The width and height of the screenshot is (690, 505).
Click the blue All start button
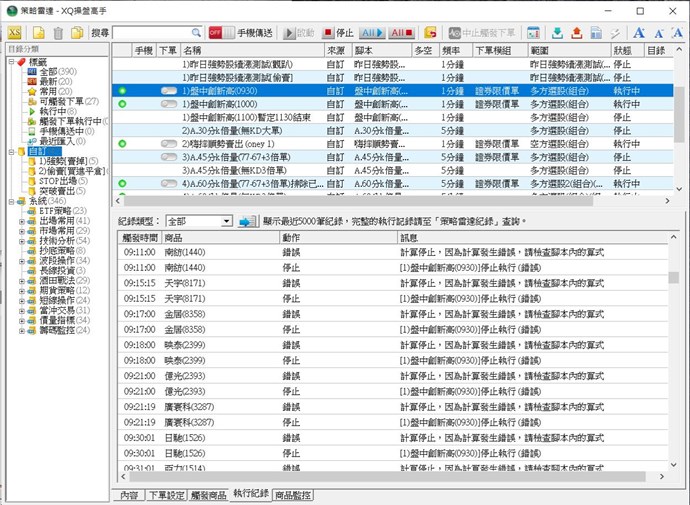372,32
